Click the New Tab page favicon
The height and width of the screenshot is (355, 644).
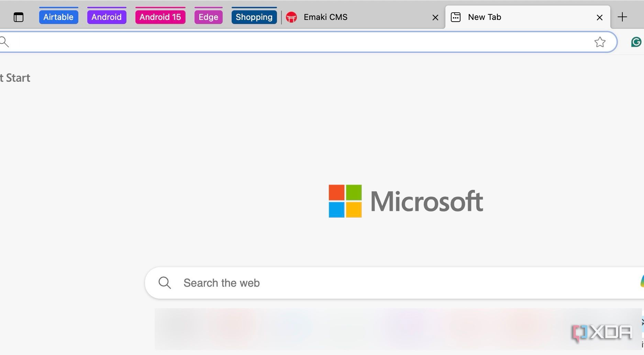pyautogui.click(x=456, y=17)
